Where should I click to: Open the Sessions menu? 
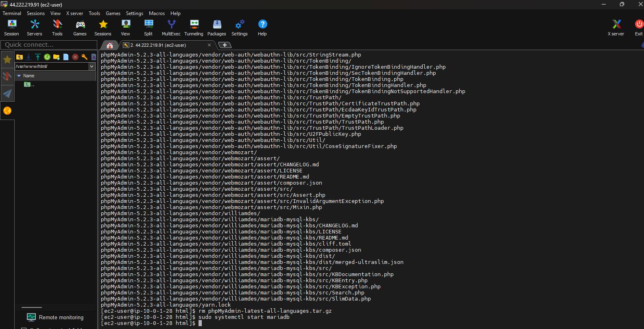tap(36, 13)
